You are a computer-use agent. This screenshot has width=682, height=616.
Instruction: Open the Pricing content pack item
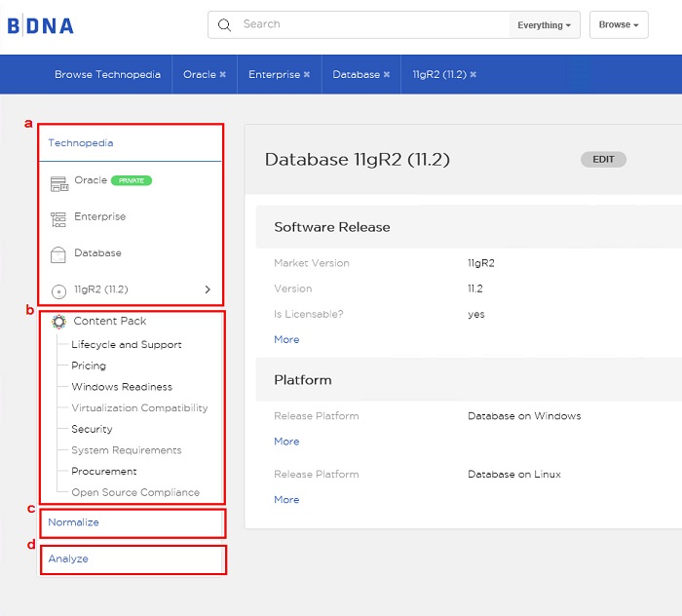click(x=89, y=366)
